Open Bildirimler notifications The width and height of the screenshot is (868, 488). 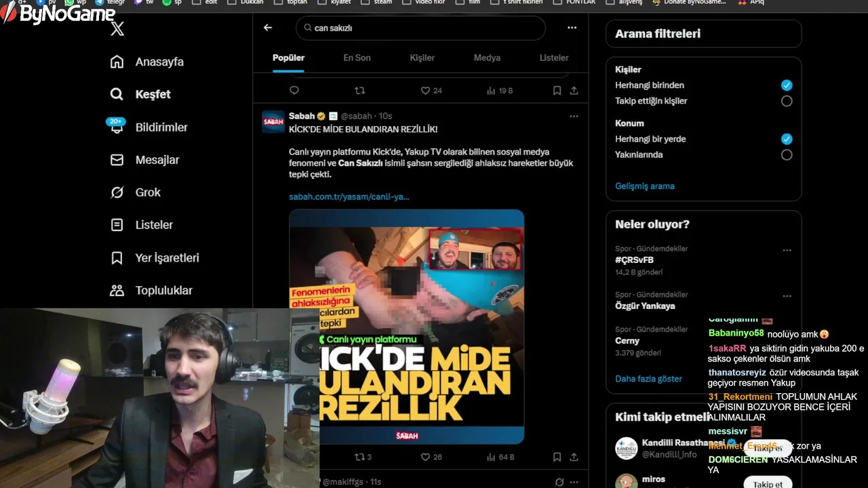[x=161, y=127]
